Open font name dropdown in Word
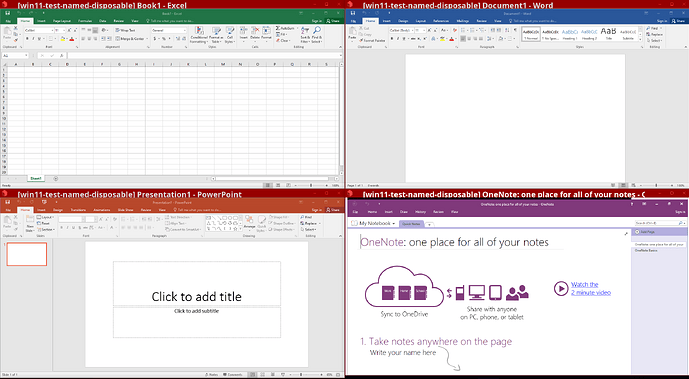 [412, 30]
